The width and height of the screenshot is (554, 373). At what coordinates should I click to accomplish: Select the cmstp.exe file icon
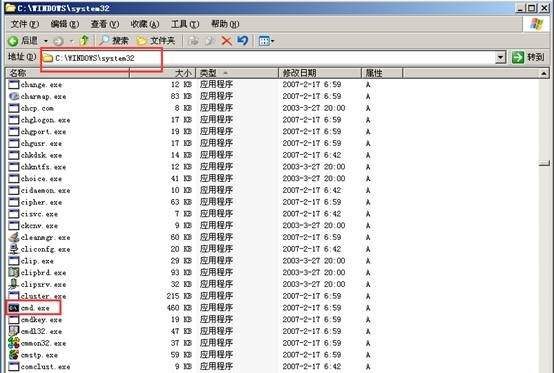point(13,355)
